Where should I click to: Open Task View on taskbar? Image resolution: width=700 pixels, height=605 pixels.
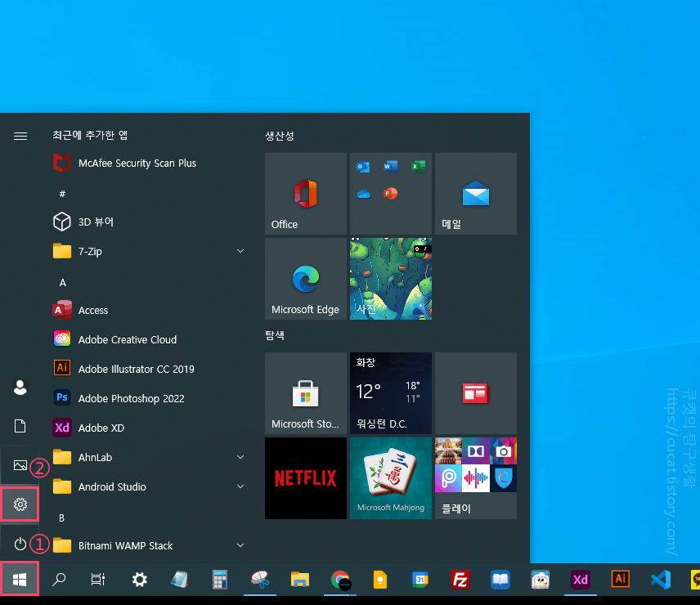(x=98, y=580)
